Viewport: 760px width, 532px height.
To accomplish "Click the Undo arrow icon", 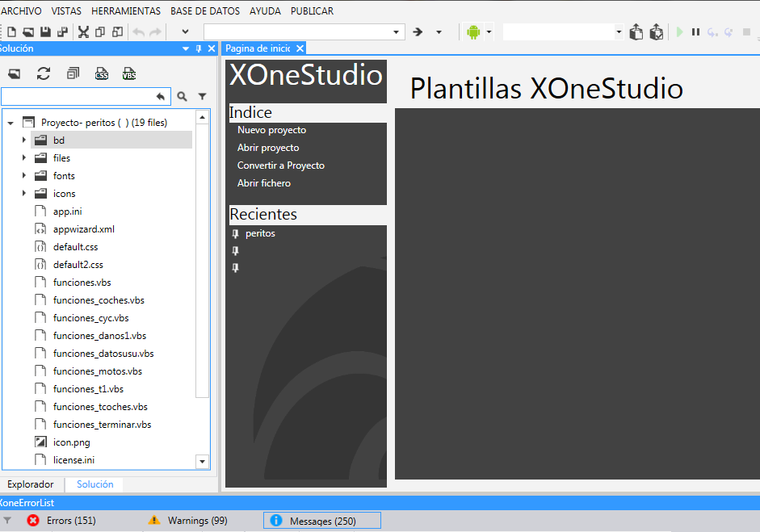I will pyautogui.click(x=139, y=32).
